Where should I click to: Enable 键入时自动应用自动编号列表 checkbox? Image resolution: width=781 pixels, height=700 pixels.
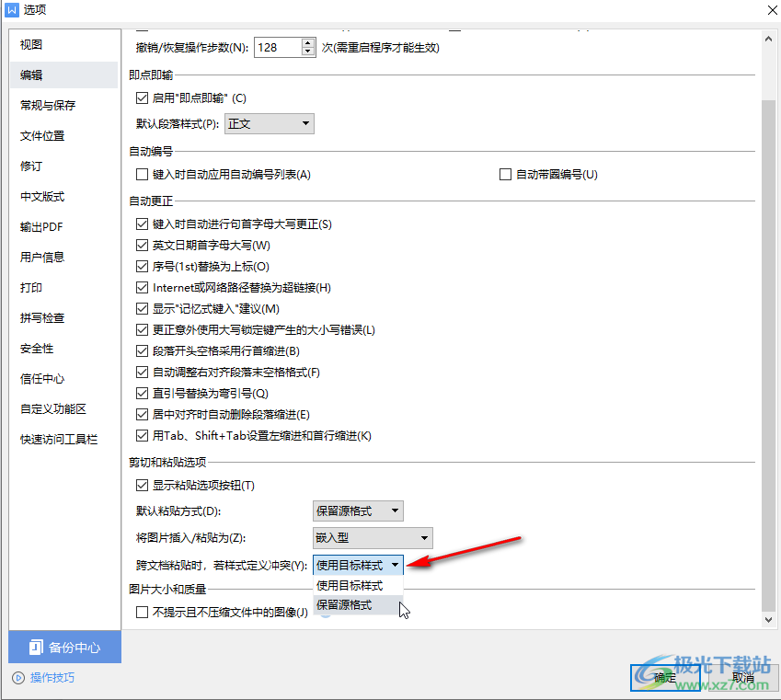[142, 175]
